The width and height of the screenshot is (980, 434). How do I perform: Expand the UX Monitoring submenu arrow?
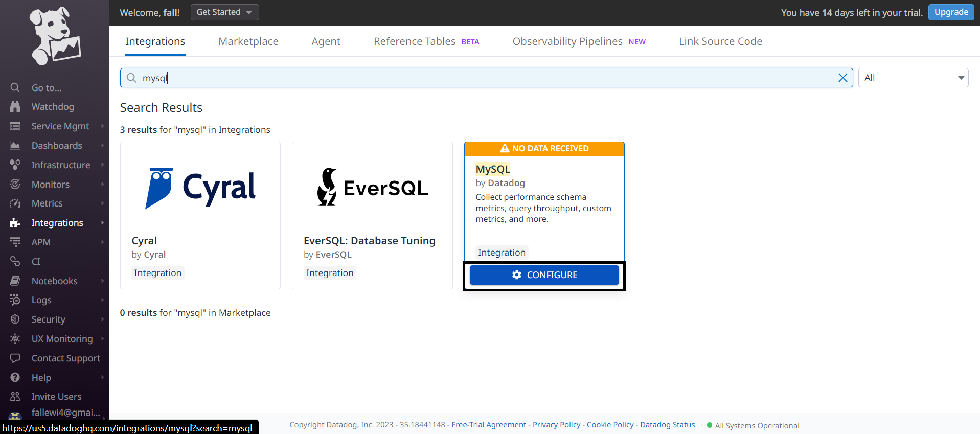click(103, 338)
